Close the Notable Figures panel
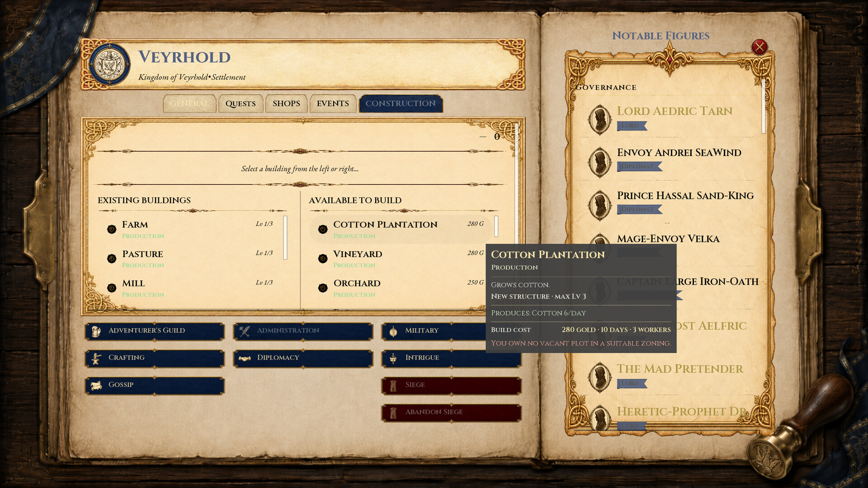The image size is (868, 488). 759,47
